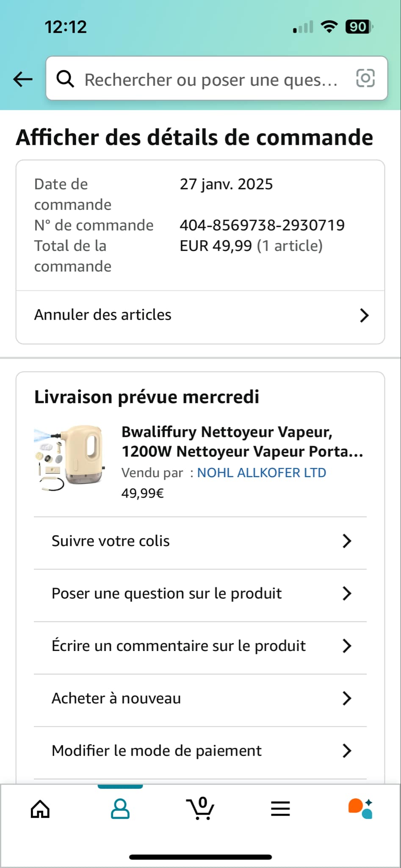The width and height of the screenshot is (401, 868).
Task: Tap the search magnifier icon
Action: point(65,79)
